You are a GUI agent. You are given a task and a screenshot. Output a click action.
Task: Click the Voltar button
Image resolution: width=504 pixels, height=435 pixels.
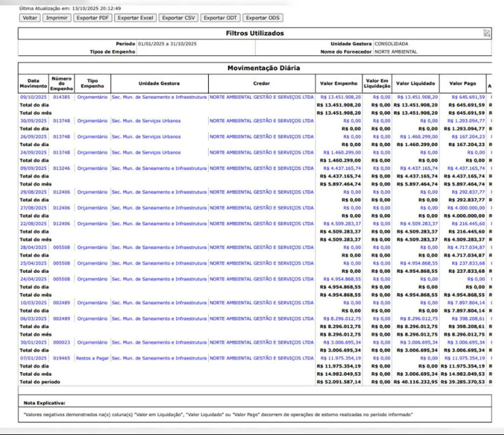point(29,17)
